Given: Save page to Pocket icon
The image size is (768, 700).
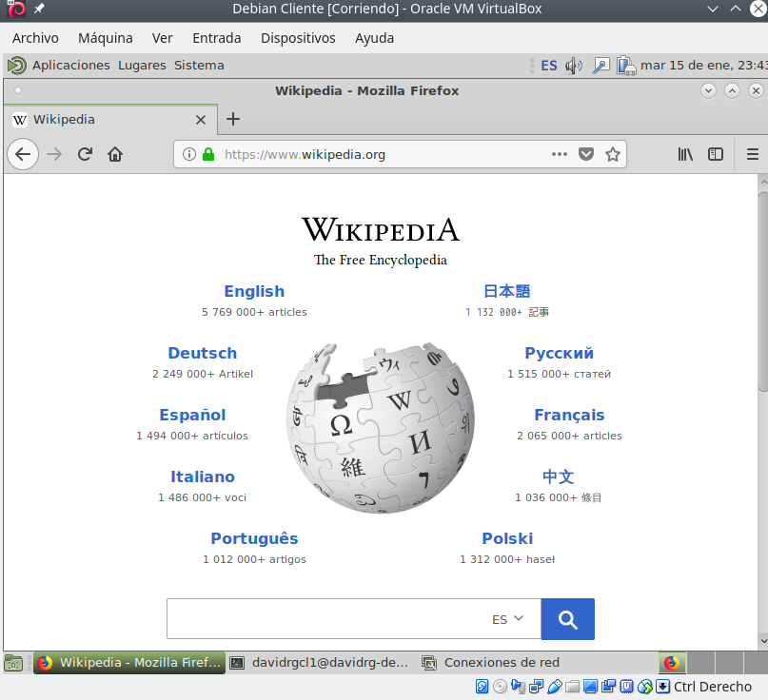Looking at the screenshot, I should [586, 154].
